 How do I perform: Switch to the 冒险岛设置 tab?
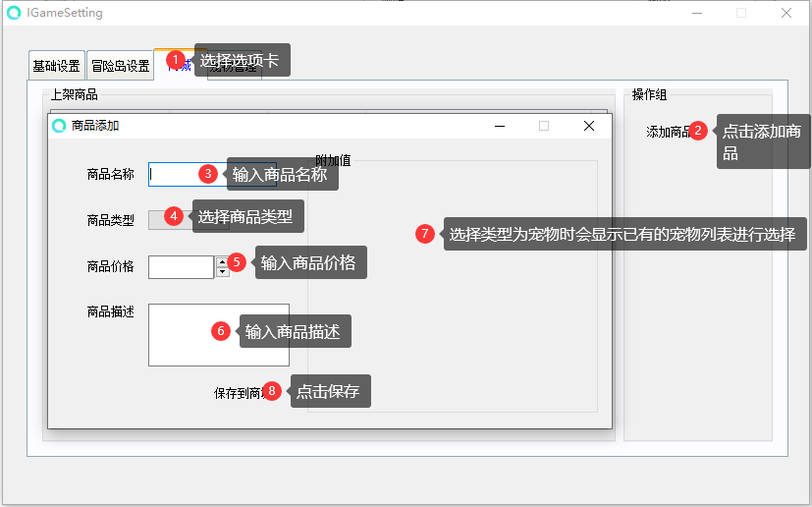pyautogui.click(x=120, y=66)
